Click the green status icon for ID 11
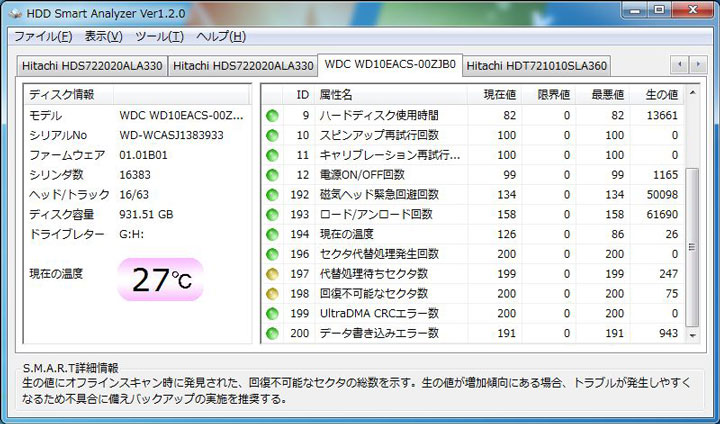Image resolution: width=720 pixels, height=424 pixels. point(272,155)
